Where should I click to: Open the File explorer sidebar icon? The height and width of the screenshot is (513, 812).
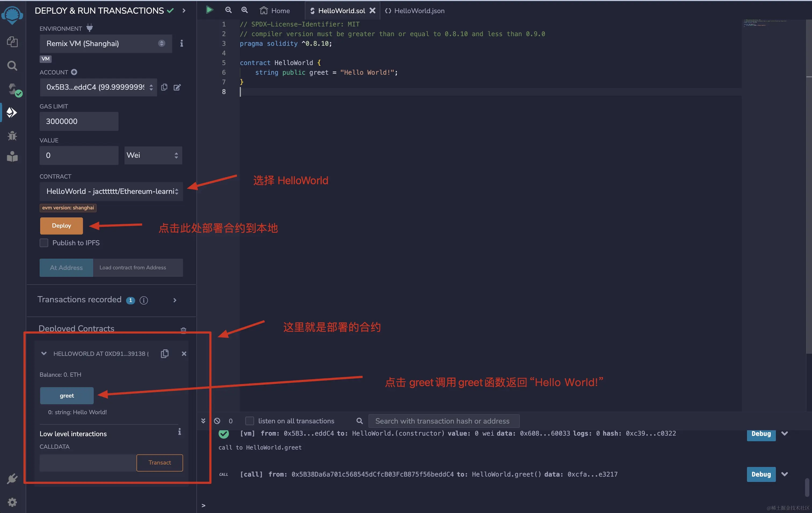click(12, 41)
